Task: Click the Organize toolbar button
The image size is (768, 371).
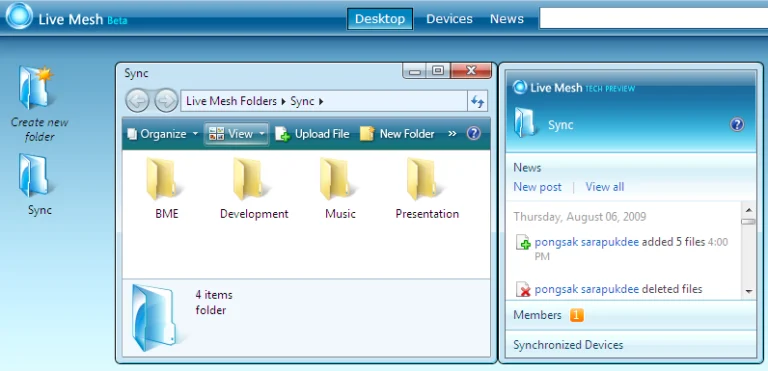Action: click(x=163, y=134)
